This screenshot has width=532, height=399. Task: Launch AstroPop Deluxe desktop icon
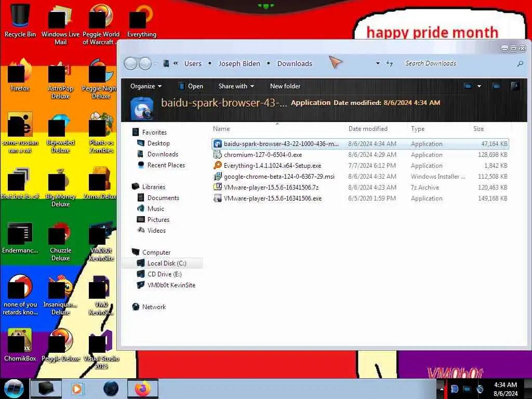(60, 79)
